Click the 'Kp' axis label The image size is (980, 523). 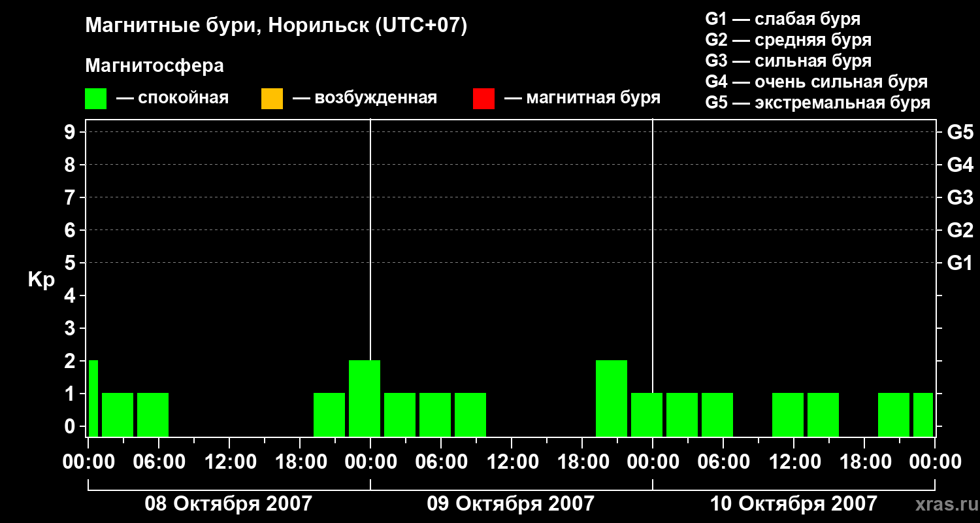(x=41, y=280)
